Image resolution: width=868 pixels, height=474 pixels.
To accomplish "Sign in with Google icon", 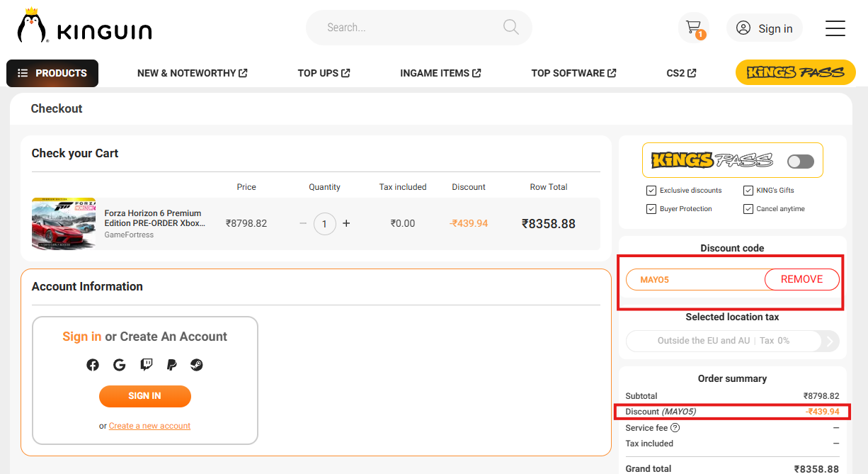I will point(119,365).
